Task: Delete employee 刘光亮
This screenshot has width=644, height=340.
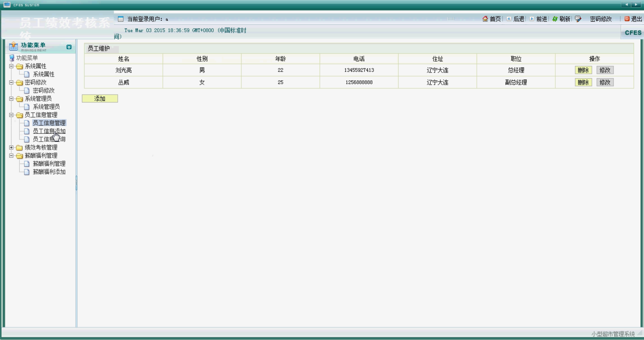Action: point(583,70)
